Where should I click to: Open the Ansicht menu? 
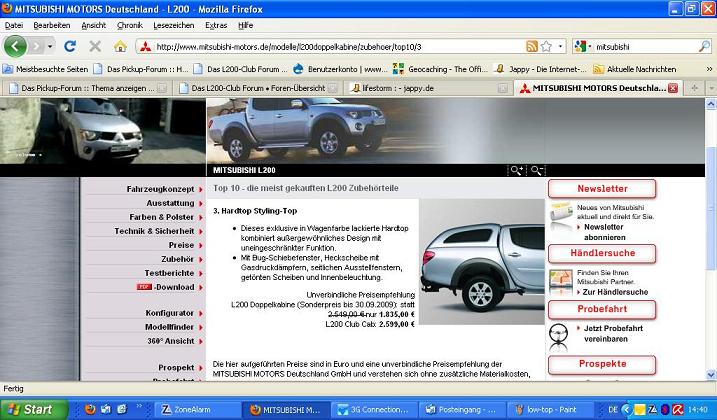(x=93, y=25)
